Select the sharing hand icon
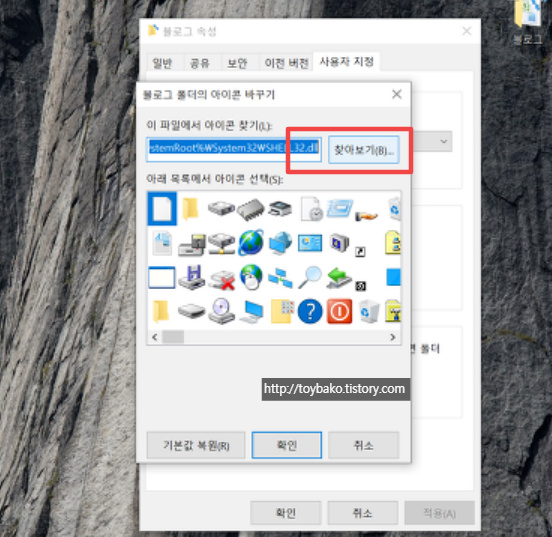Image resolution: width=552 pixels, height=537 pixels. tap(366, 216)
